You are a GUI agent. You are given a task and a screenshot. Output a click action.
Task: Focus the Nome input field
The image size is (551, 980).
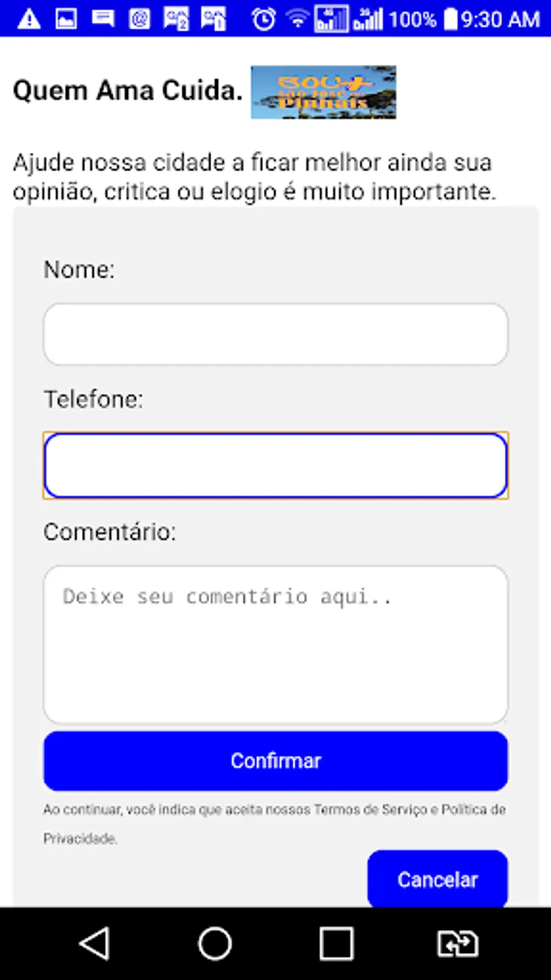[275, 334]
